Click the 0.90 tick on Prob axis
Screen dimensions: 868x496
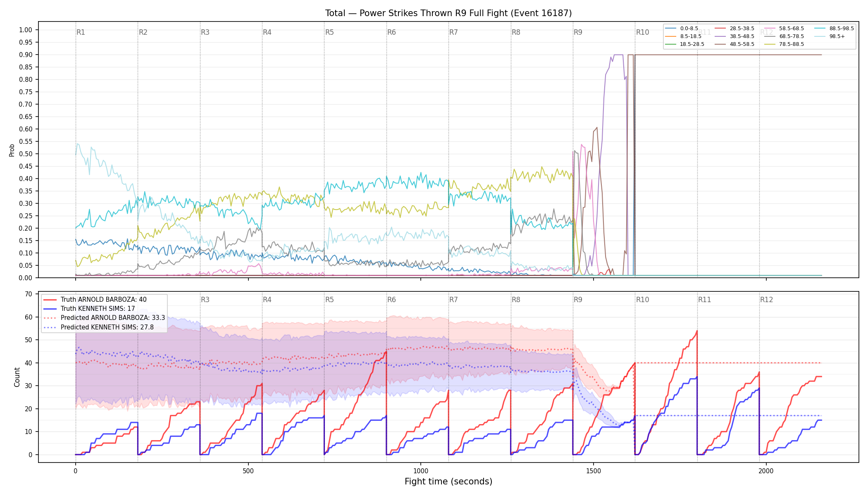pyautogui.click(x=26, y=55)
